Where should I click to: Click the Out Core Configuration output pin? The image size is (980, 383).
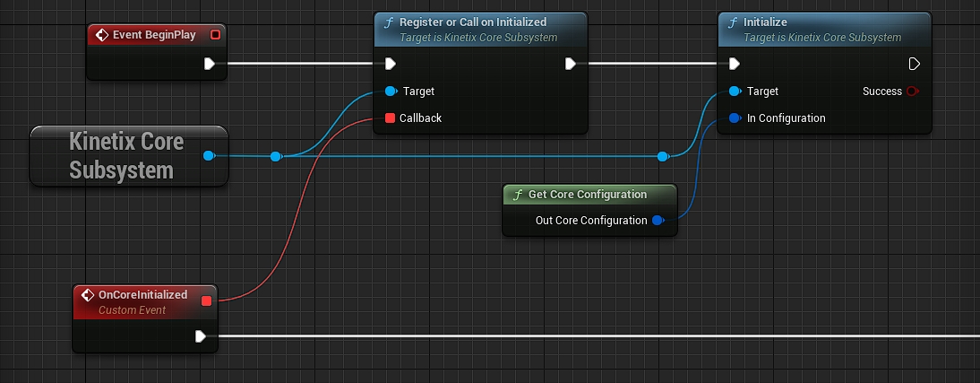tap(657, 221)
